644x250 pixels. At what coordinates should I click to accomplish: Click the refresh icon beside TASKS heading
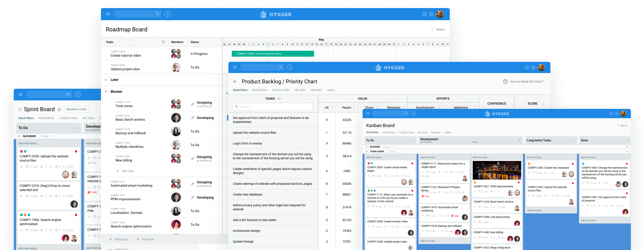point(279,99)
